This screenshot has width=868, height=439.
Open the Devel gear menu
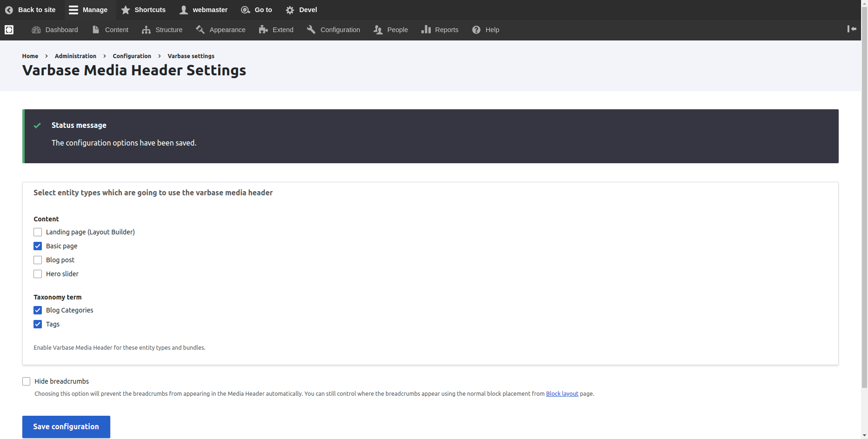tap(301, 10)
